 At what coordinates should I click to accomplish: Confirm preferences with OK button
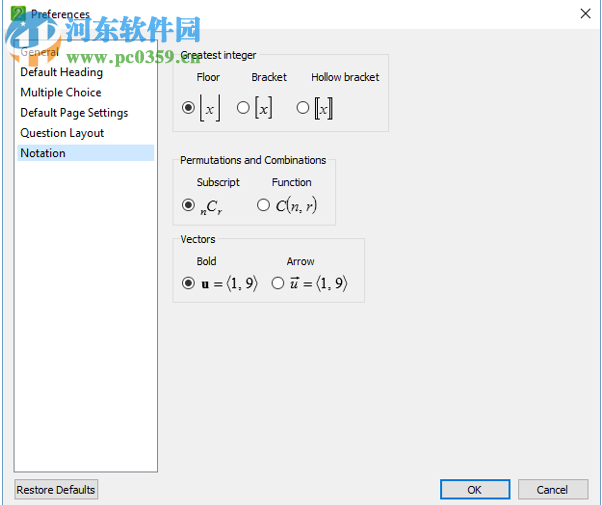[x=475, y=490]
